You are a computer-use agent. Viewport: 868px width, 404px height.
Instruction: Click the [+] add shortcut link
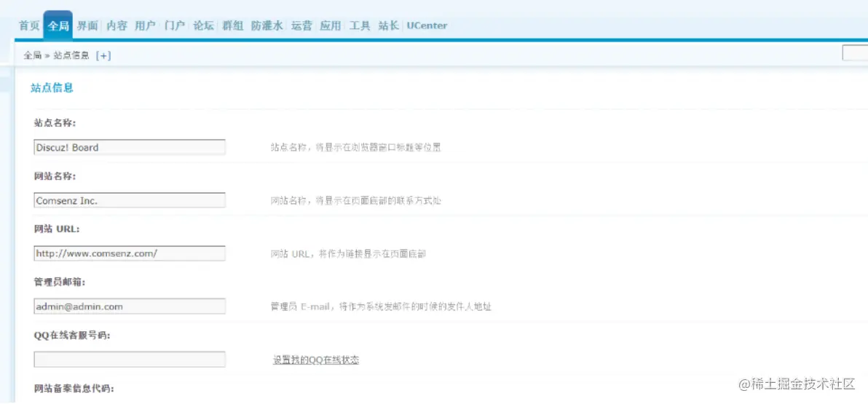(103, 55)
